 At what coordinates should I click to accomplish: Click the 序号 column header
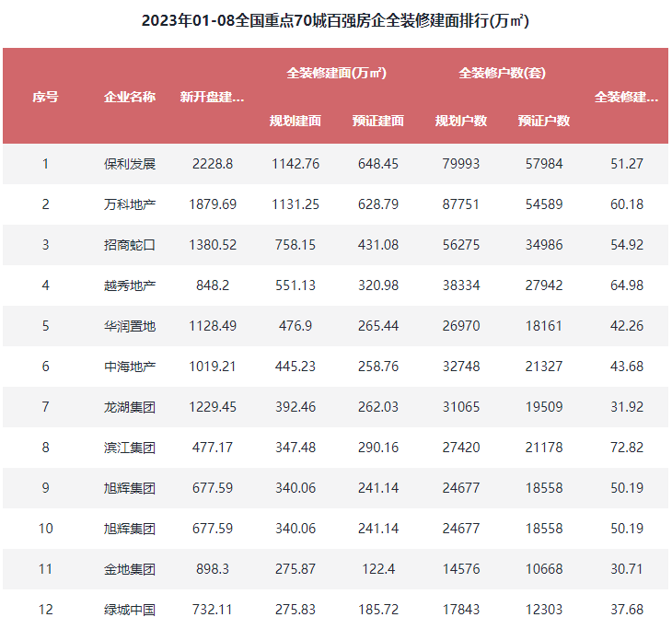(x=45, y=97)
